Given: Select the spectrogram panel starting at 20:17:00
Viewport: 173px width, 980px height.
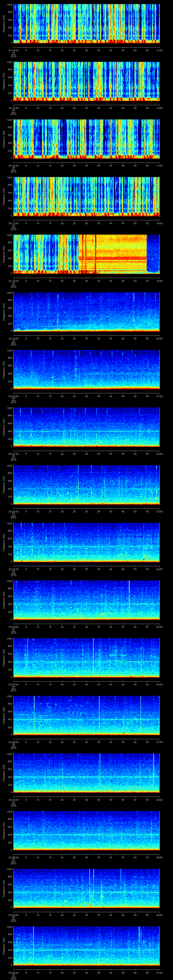Looking at the screenshot, I should (87, 197).
